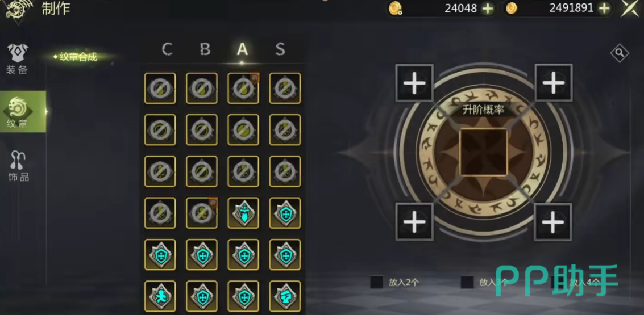
Task: Click the crossed swords icon at top right
Action: [630, 8]
